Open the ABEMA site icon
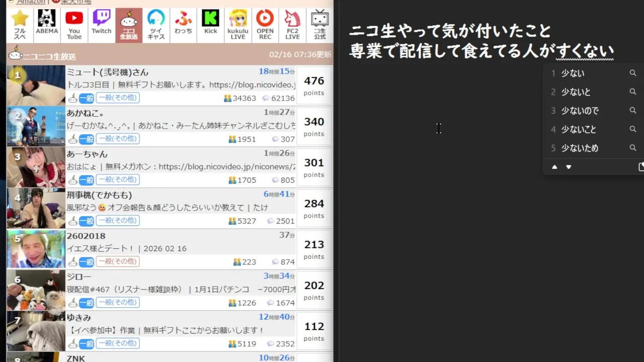Screen dimensions: 644x362 [47, 25]
